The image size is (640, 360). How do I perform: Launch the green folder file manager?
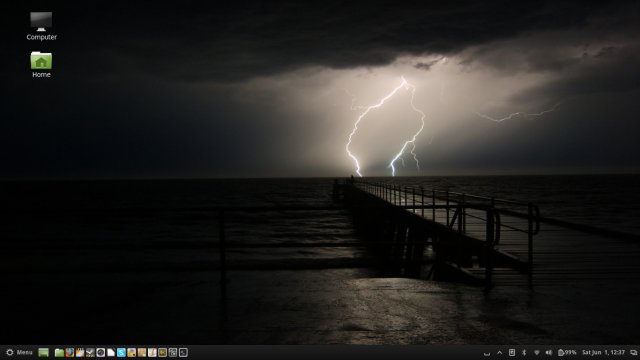[59, 352]
